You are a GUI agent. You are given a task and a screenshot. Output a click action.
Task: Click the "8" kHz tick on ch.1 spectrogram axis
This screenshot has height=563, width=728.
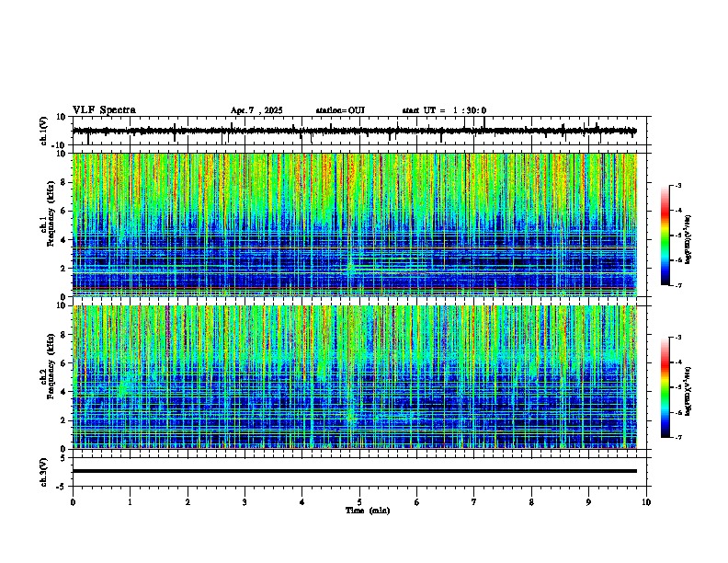click(x=64, y=182)
